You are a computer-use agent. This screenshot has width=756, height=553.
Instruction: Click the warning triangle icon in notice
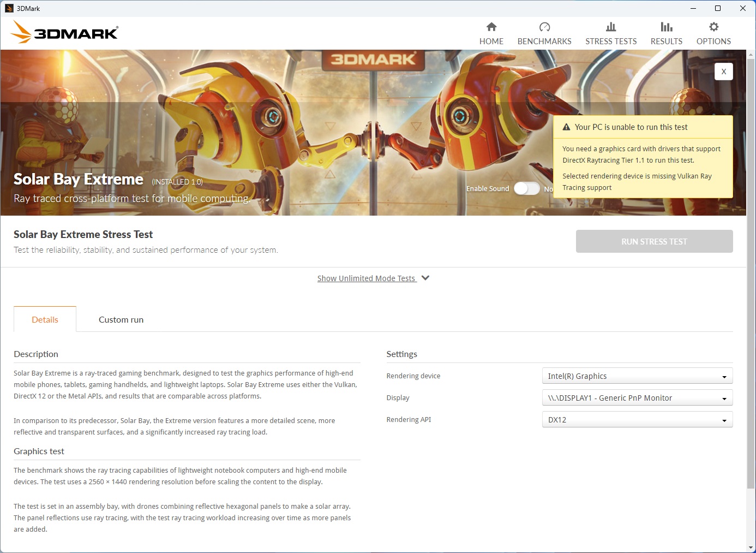point(566,127)
